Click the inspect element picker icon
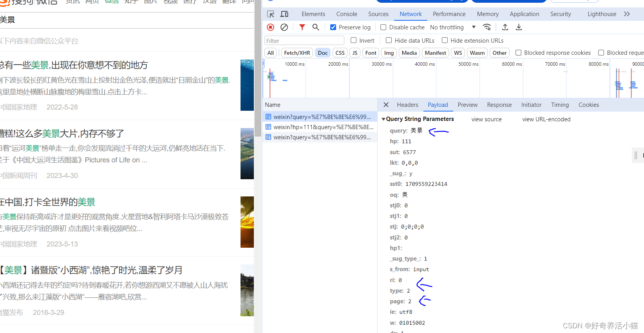The image size is (644, 333). (270, 14)
